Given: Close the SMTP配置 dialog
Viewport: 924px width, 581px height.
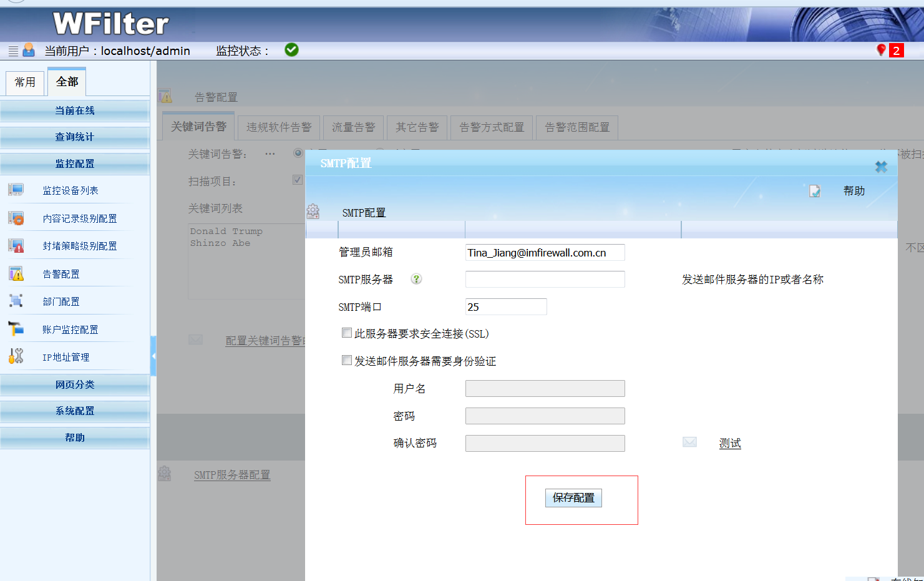Looking at the screenshot, I should pos(881,167).
